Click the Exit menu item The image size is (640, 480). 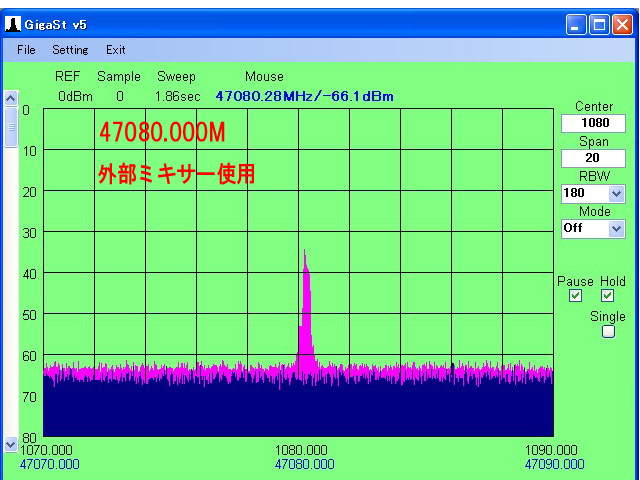tap(116, 50)
